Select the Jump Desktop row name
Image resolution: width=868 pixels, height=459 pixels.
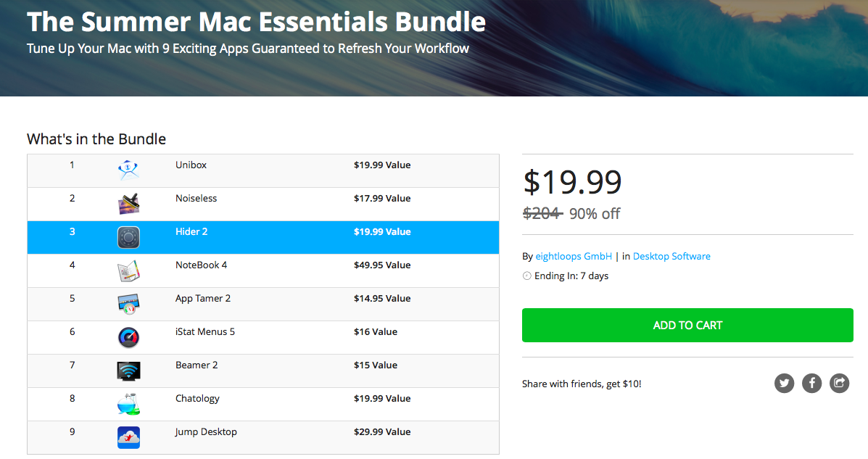pyautogui.click(x=206, y=431)
